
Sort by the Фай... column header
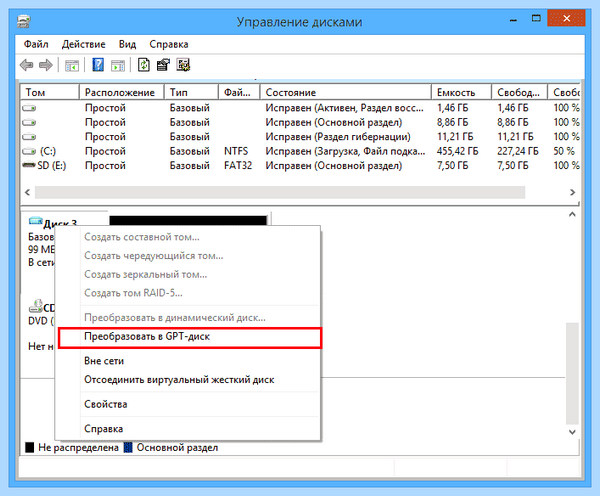click(239, 92)
